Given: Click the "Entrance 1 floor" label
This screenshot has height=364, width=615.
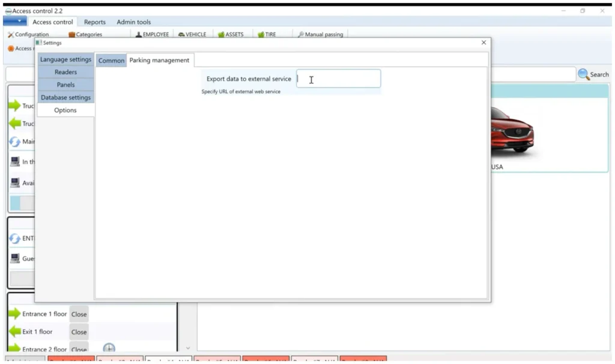Looking at the screenshot, I should click(44, 314).
